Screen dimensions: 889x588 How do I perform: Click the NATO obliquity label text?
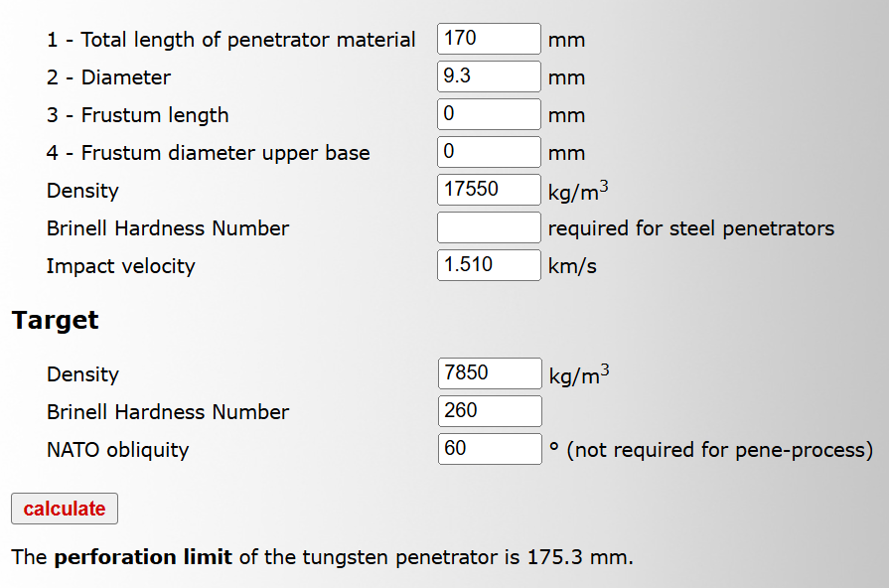click(x=117, y=450)
